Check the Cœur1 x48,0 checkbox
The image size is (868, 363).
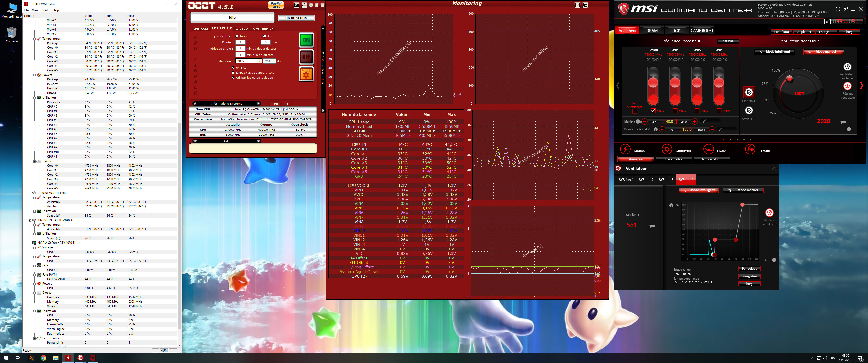pyautogui.click(x=675, y=111)
